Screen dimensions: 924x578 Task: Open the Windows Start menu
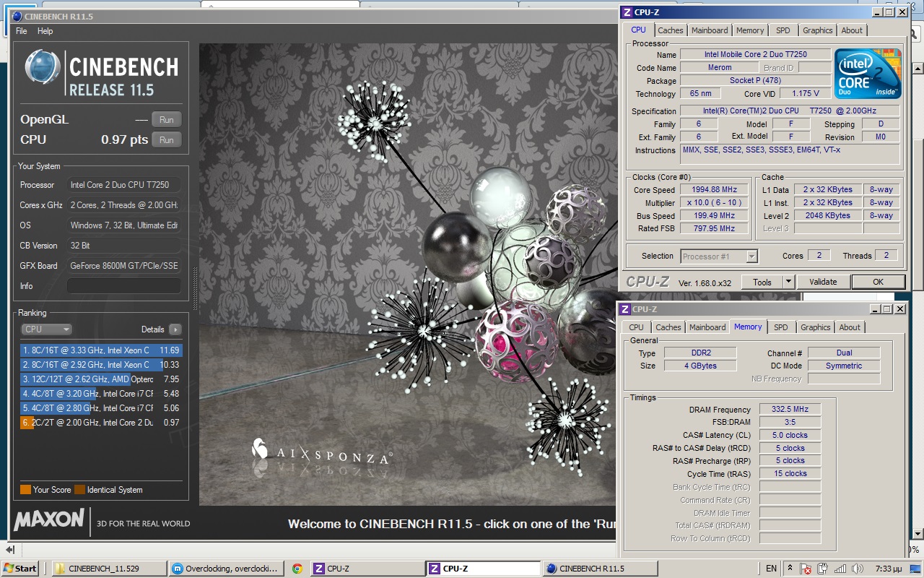tap(19, 569)
